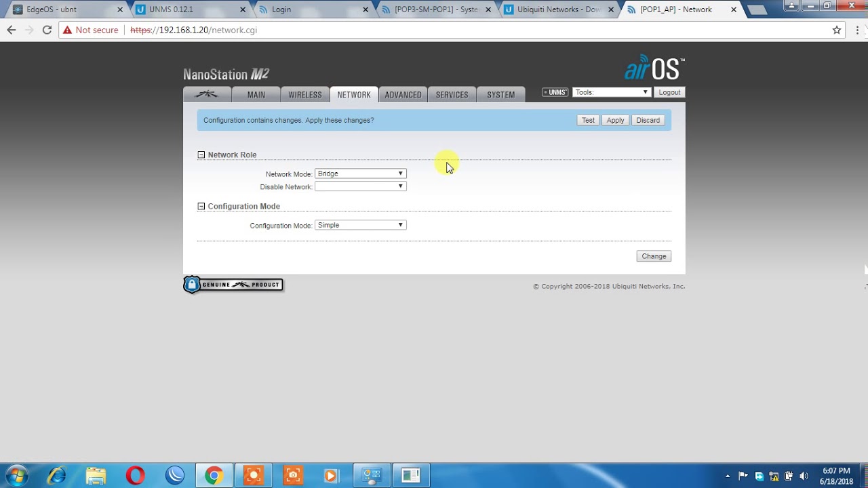Open the Disable Network dropdown

[x=360, y=186]
